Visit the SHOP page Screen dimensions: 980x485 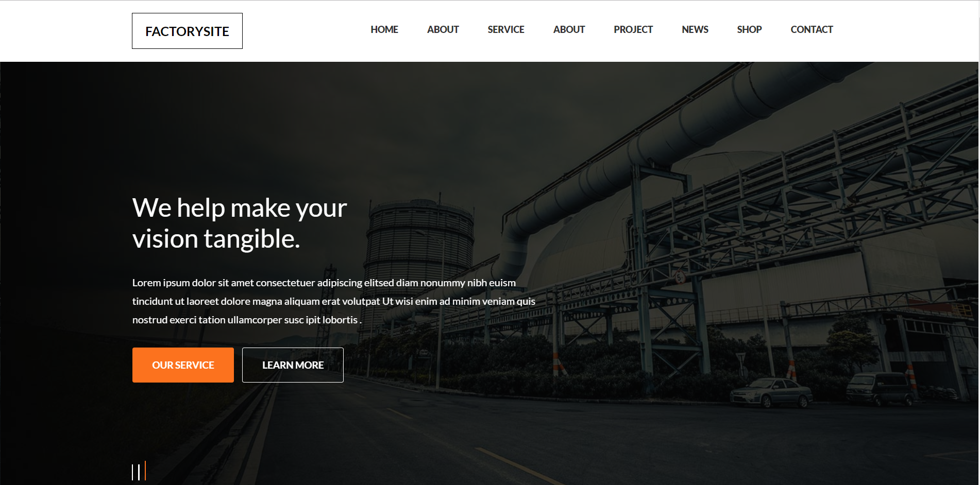point(749,29)
